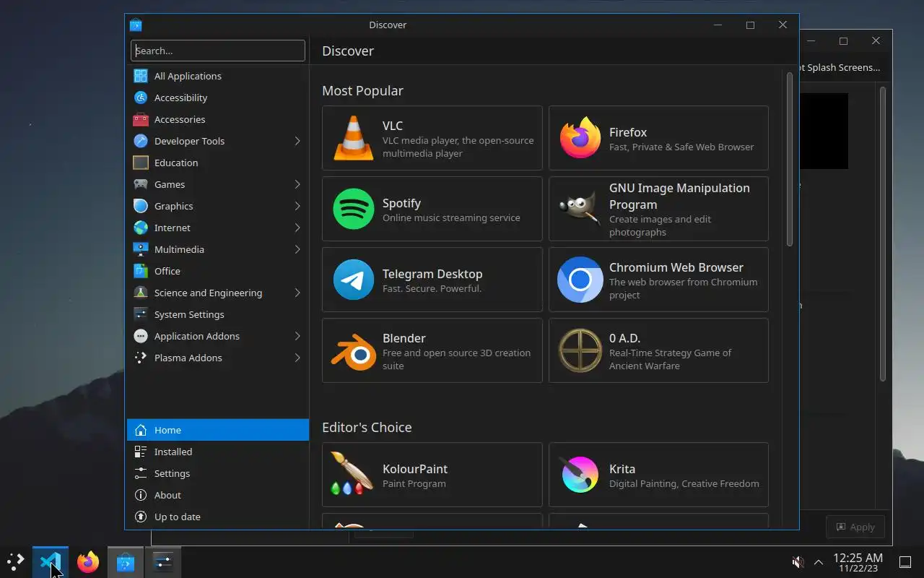Viewport: 924px width, 578px height.
Task: Expand the Games subcategories arrow
Action: tap(297, 184)
